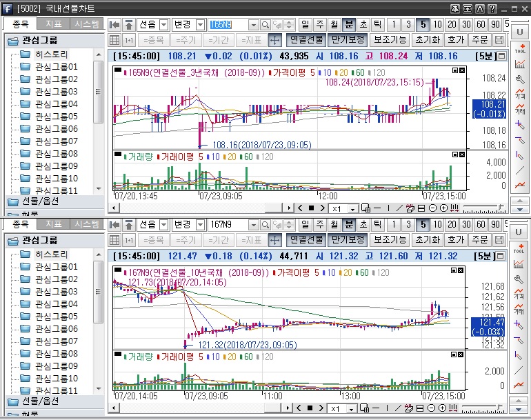Click the zoom-in plus icon under top chart
The image size is (531, 420).
[x=442, y=208]
